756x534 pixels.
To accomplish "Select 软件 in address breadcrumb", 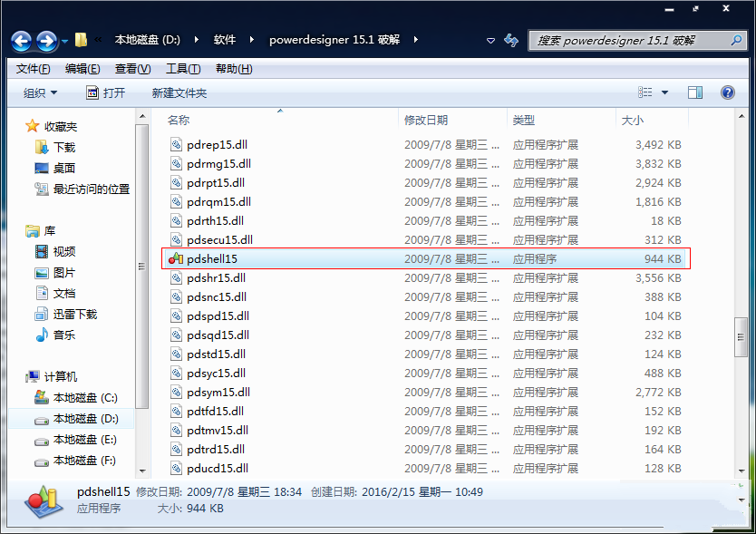I will (x=225, y=40).
